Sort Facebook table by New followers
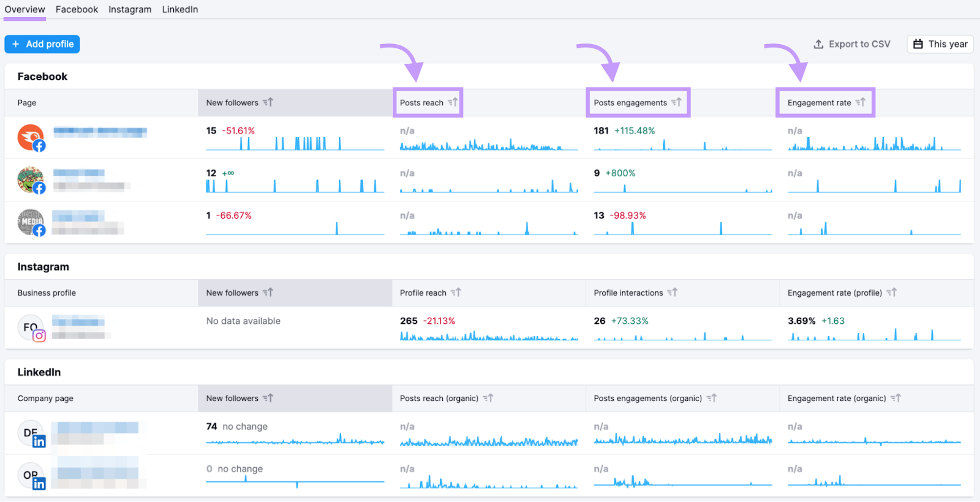Screen dimensions: 980x502 coord(239,103)
